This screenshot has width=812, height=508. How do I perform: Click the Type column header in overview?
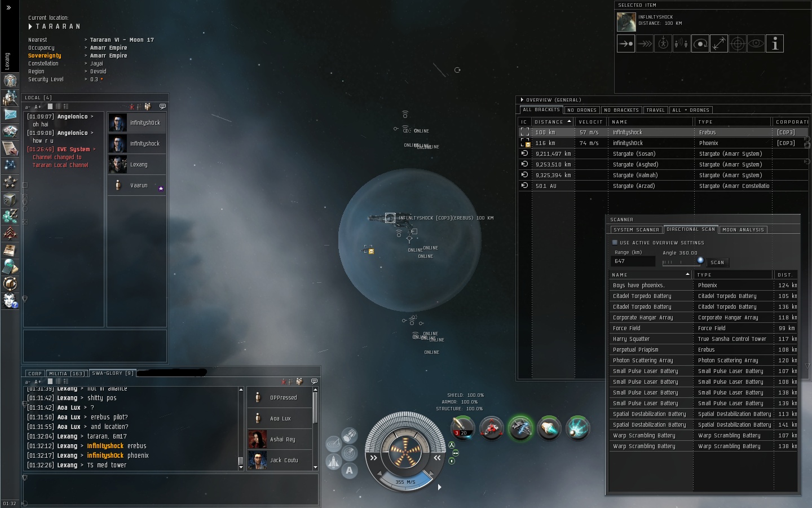[732, 122]
